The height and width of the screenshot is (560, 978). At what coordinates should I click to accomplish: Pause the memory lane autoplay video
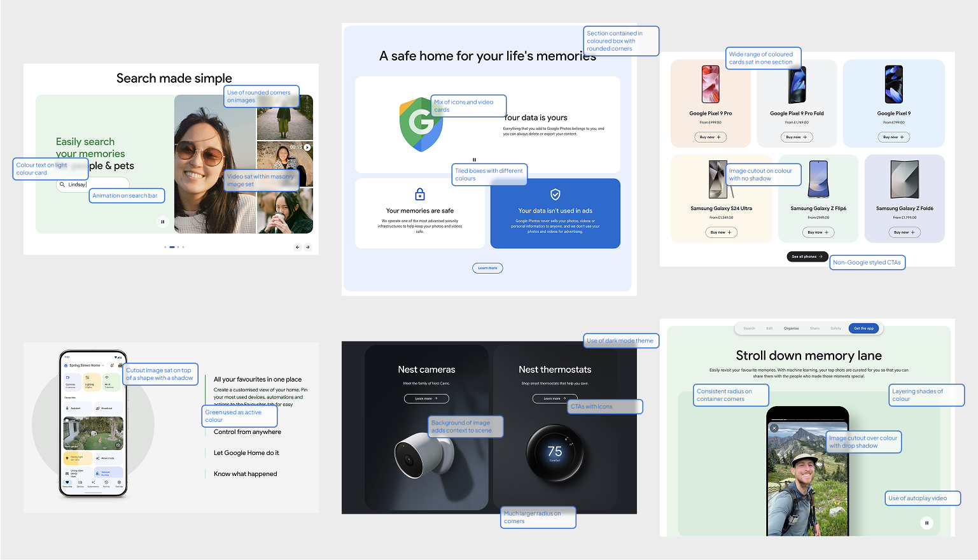click(x=926, y=523)
